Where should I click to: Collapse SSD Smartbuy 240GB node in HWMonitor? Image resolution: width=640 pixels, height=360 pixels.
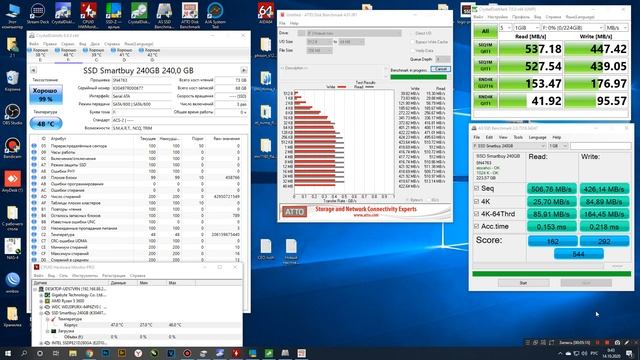point(41,313)
